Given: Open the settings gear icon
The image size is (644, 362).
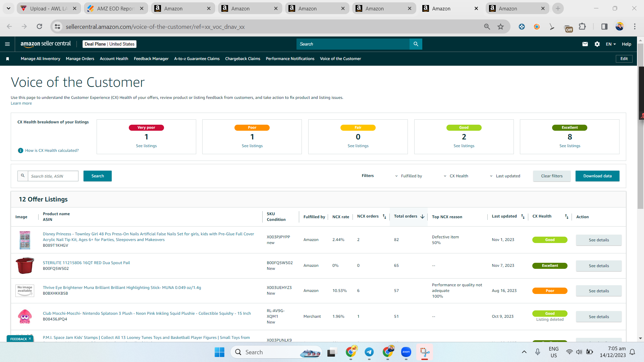Looking at the screenshot, I should (x=597, y=44).
